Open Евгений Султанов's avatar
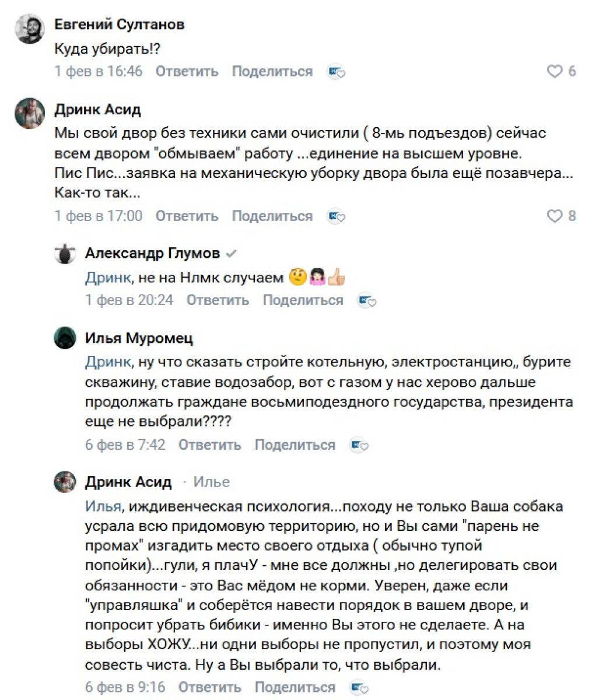Viewport: 592px width, 700px height. click(30, 29)
